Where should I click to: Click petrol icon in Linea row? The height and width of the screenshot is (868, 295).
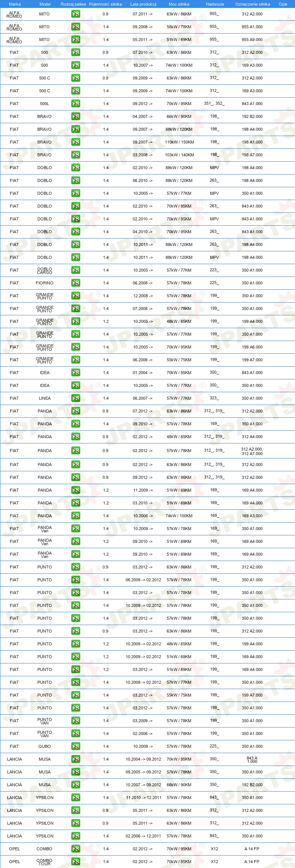tap(75, 398)
